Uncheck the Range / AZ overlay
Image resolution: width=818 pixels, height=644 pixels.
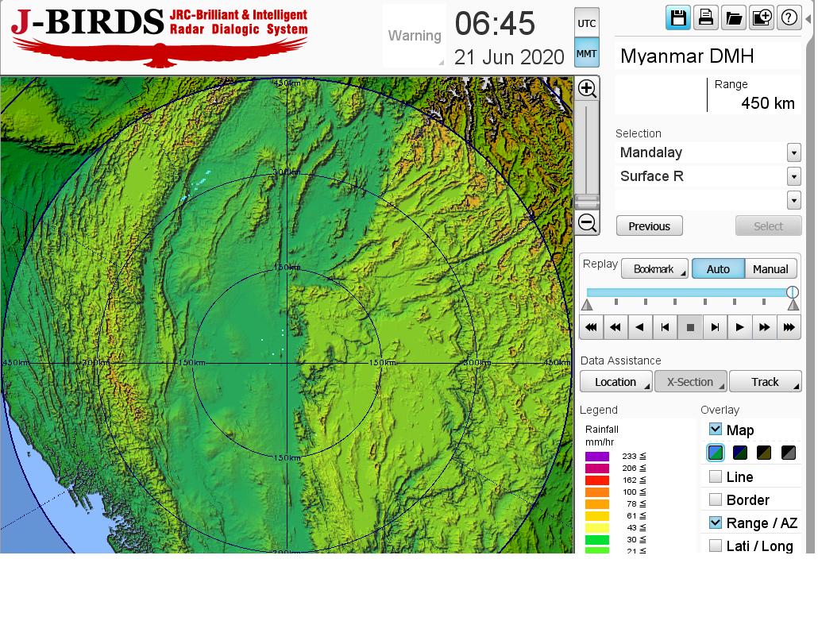pos(716,523)
